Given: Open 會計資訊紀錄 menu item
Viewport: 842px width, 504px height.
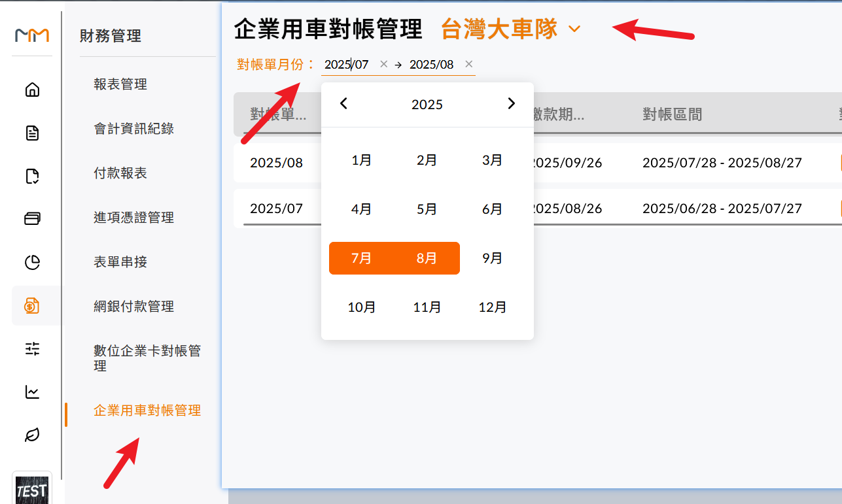Looking at the screenshot, I should [x=134, y=128].
